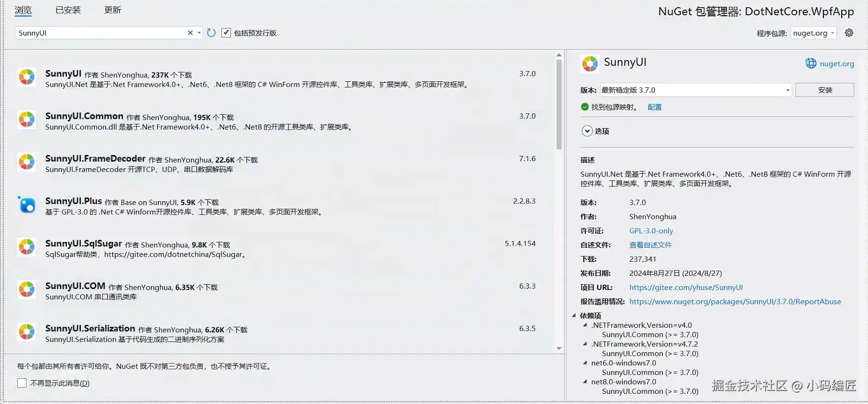868x404 pixels.
Task: Open the 查看自述文件 link
Action: (x=650, y=245)
